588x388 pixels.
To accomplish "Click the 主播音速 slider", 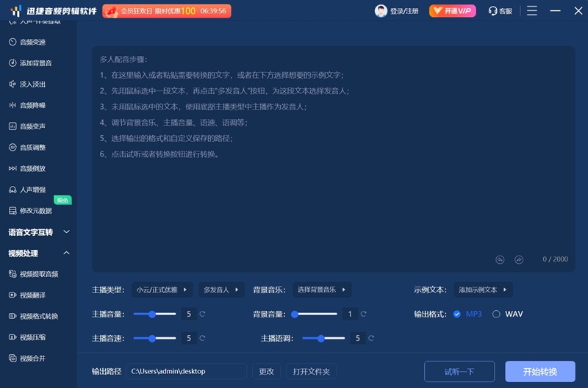I will click(156, 338).
